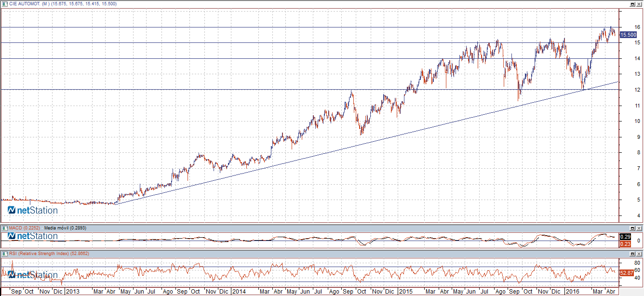
Task: Select the rising diagonal trendline
Action: [x=366, y=143]
